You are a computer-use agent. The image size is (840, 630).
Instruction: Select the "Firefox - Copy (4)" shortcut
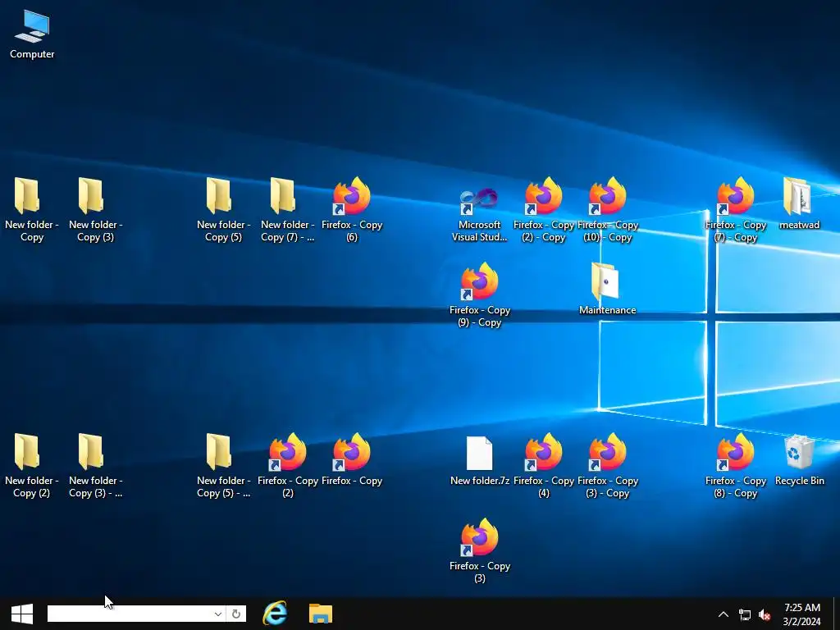pyautogui.click(x=543, y=466)
